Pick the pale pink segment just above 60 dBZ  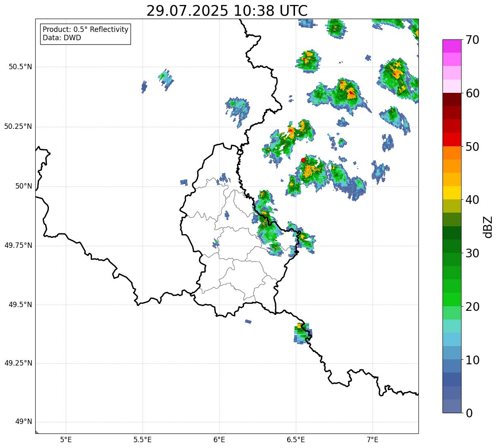(x=452, y=86)
